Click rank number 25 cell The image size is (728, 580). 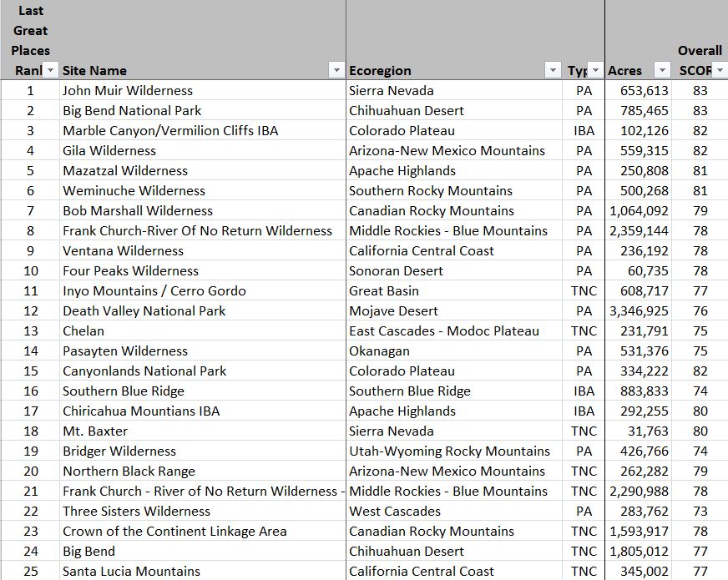(31, 571)
